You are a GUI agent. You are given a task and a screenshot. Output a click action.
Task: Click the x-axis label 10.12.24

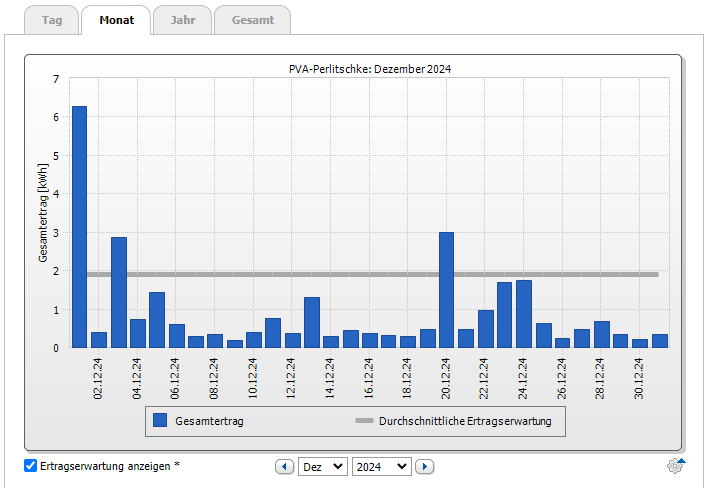252,378
